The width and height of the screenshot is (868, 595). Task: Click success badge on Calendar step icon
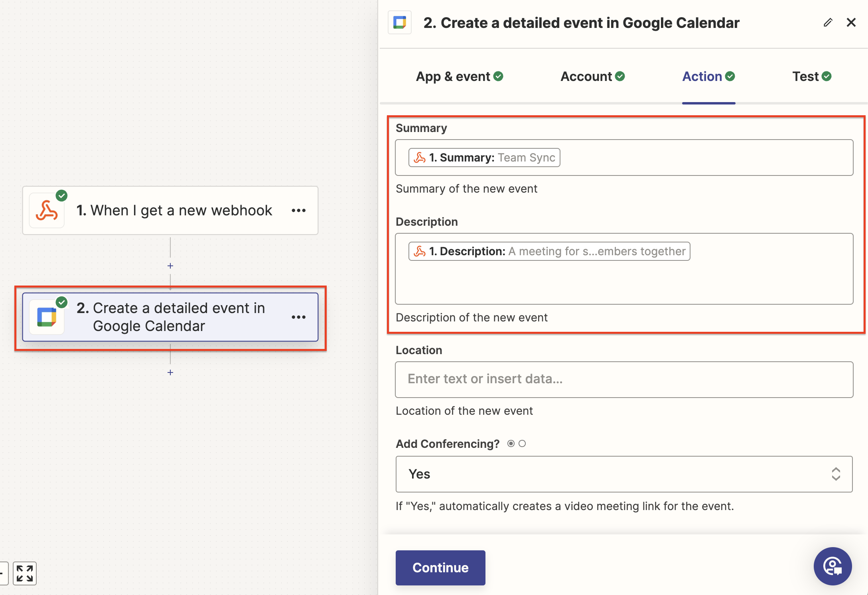(61, 302)
